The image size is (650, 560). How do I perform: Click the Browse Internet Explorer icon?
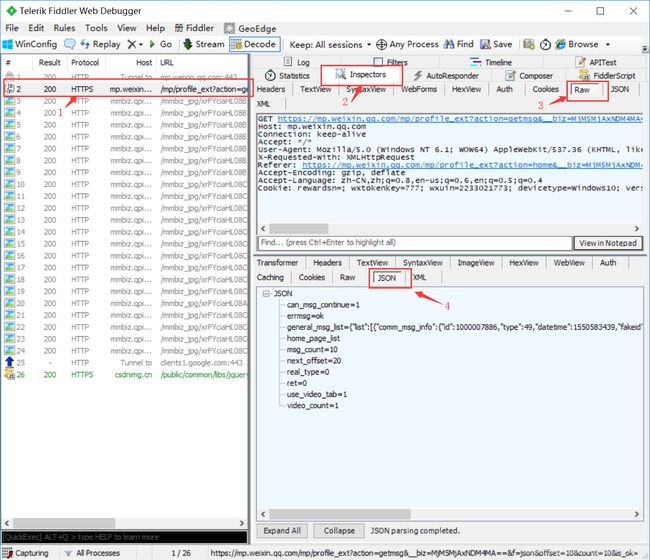tap(560, 44)
